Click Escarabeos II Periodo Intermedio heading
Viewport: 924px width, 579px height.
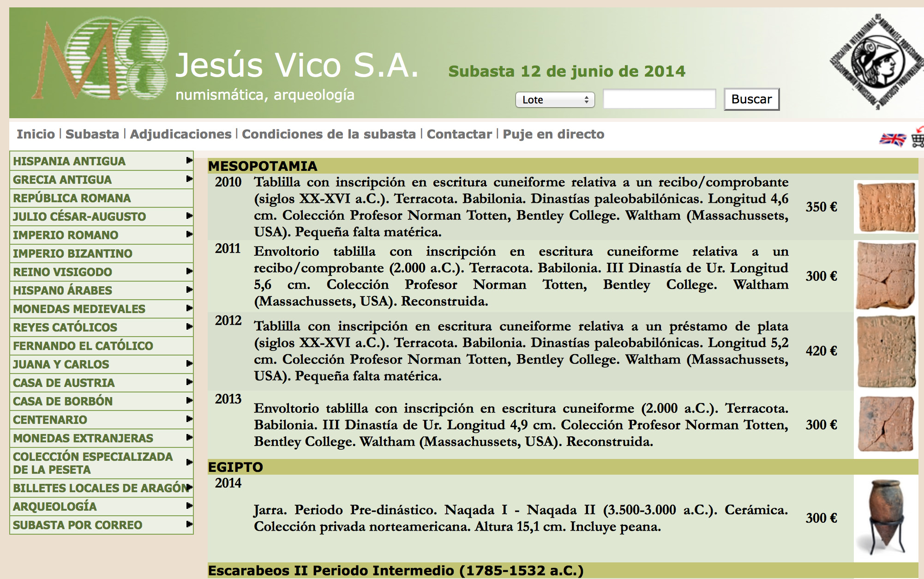(x=396, y=571)
